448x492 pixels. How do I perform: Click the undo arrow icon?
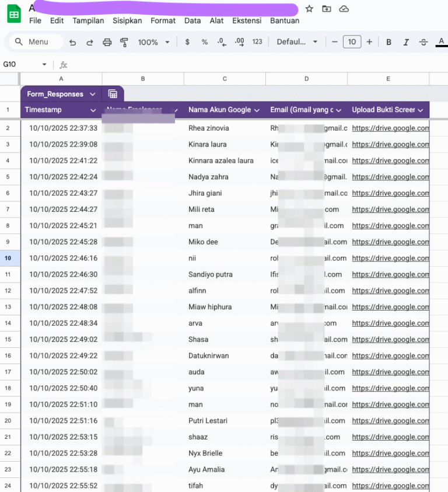(x=72, y=42)
